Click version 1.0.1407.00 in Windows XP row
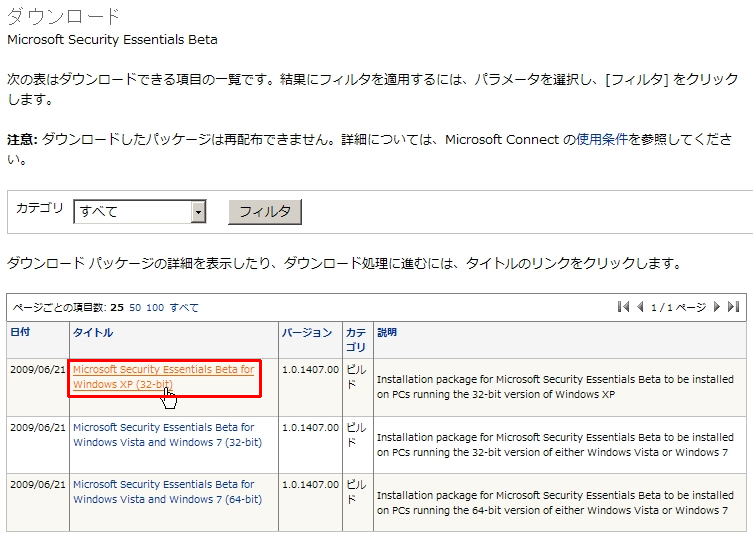This screenshot has width=753, height=535. (311, 369)
